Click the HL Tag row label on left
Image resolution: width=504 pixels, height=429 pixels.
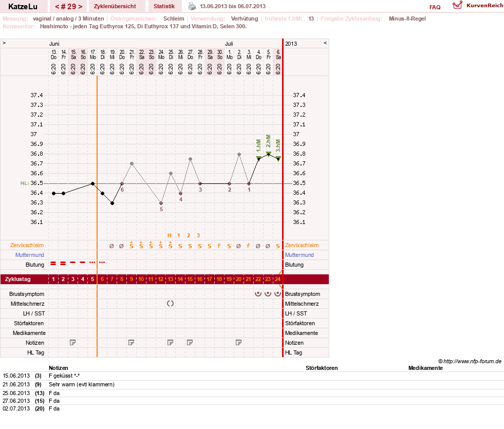tap(35, 352)
